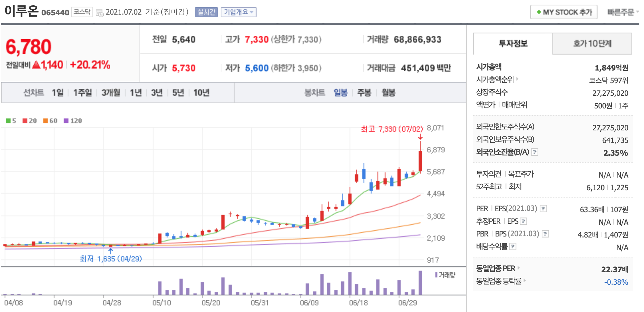Select the 5년 line chart period
644x312 pixels.
[178, 92]
